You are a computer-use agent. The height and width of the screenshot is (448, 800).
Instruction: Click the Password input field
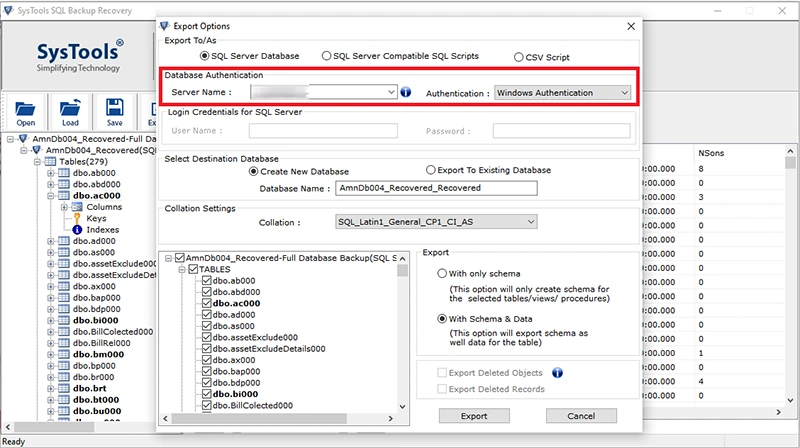[561, 131]
